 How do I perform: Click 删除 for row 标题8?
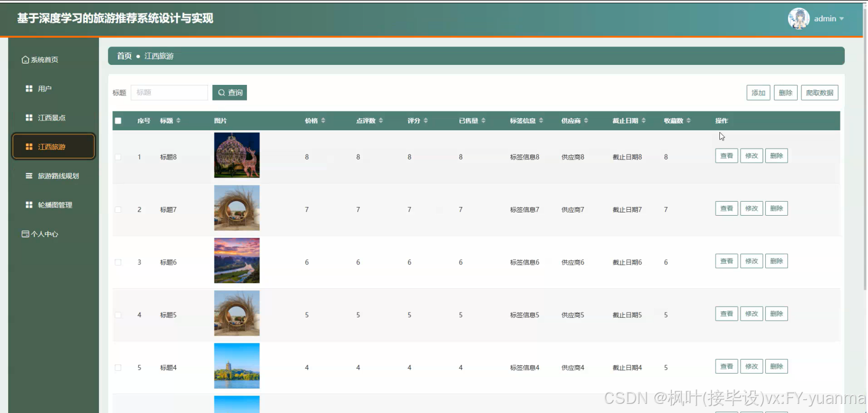[x=776, y=156]
